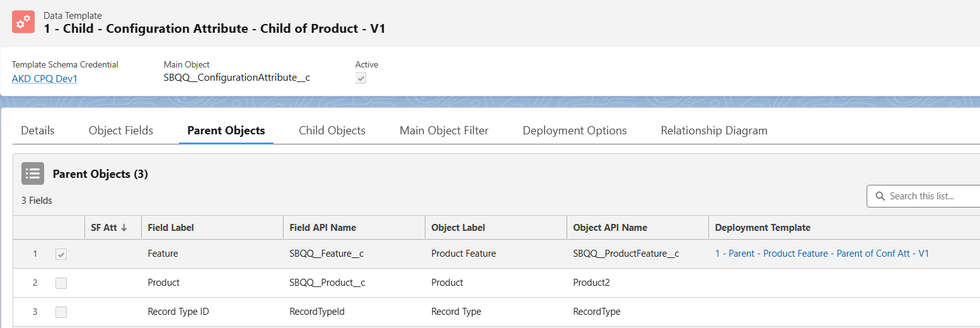Screen dimensions: 980x328
Task: Open the Relationship Diagram tab
Action: (x=714, y=131)
